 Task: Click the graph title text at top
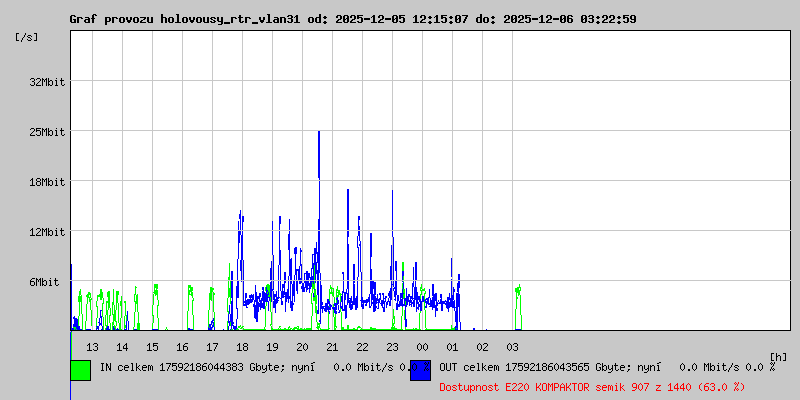(352, 19)
